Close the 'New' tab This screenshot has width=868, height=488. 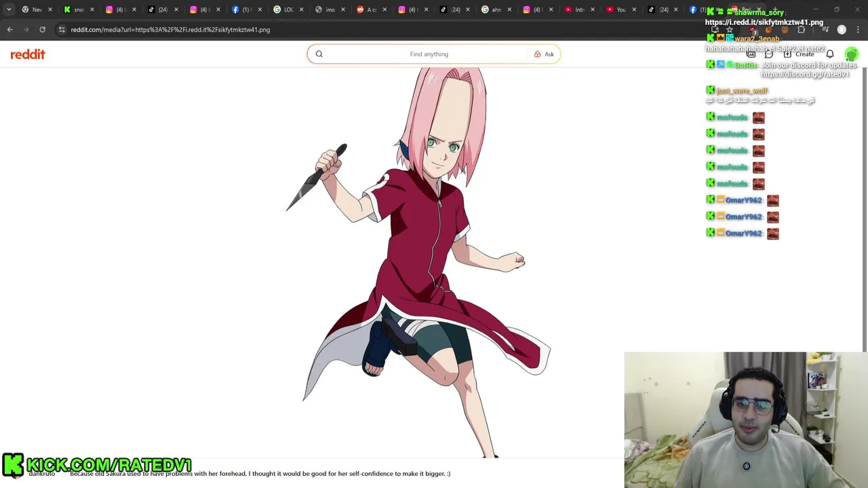(50, 9)
